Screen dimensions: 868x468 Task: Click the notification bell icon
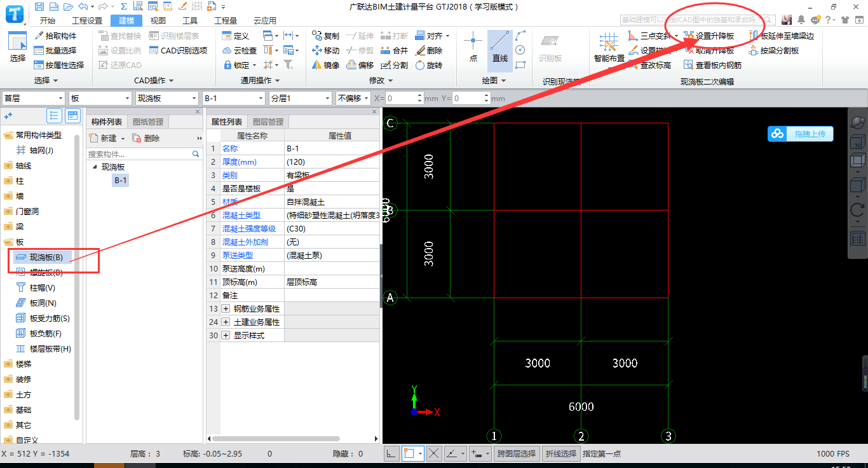coord(801,20)
